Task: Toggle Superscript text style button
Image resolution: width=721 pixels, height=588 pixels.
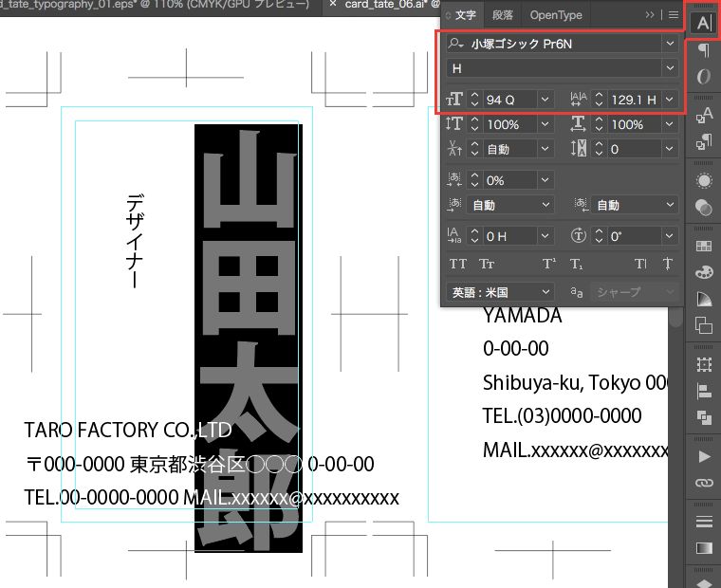Action: (x=548, y=264)
